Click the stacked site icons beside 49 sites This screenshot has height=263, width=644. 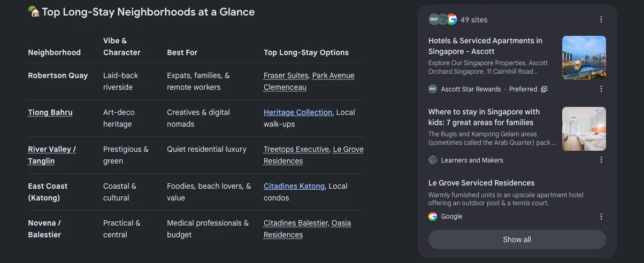[x=442, y=20]
